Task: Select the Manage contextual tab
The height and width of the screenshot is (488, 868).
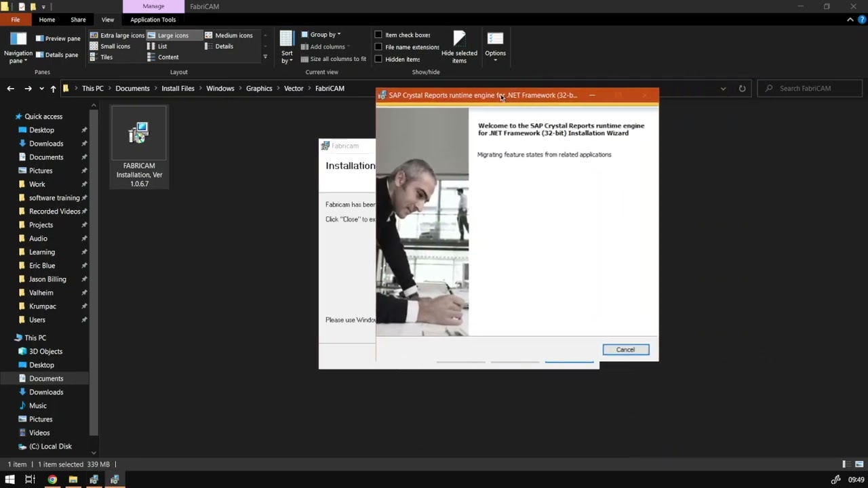Action: point(153,6)
